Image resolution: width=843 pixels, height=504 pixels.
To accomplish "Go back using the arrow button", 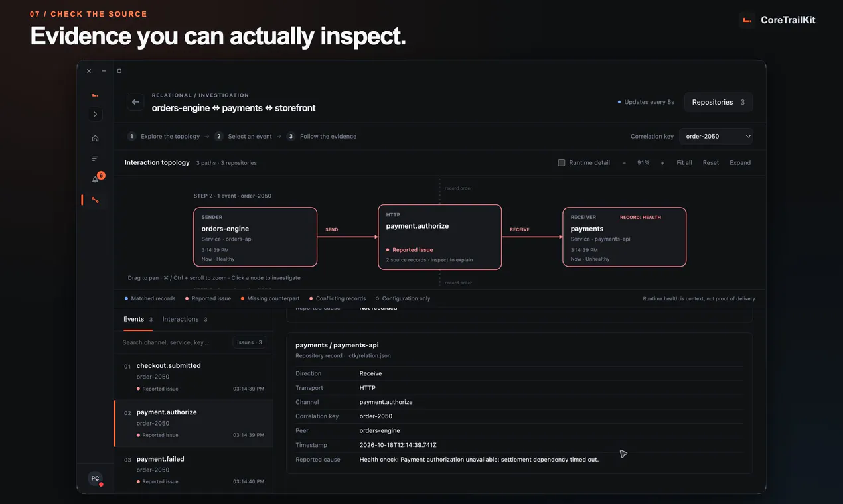I will [x=135, y=102].
